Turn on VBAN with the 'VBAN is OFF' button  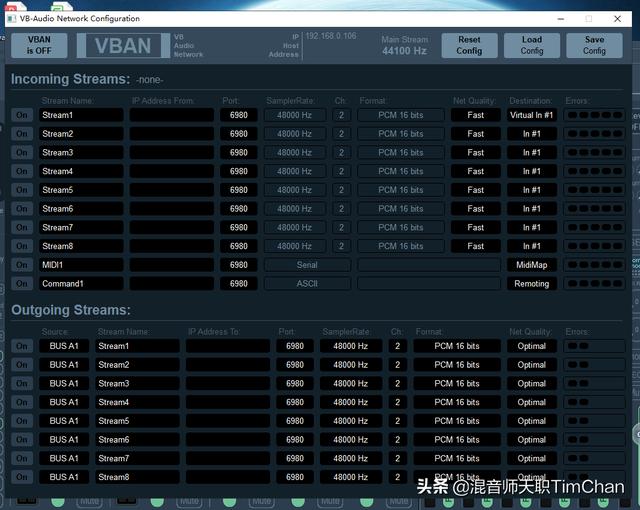tap(39, 45)
